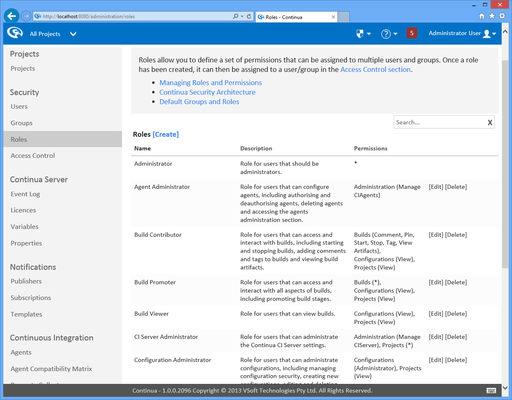Expand the address bar search dropdown arrow
This screenshot has width=512, height=400.
click(242, 16)
